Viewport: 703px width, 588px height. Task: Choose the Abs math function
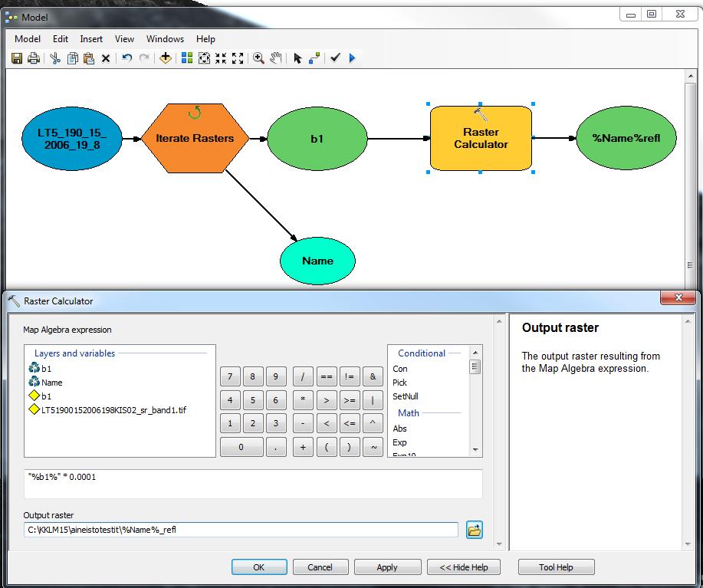(399, 429)
